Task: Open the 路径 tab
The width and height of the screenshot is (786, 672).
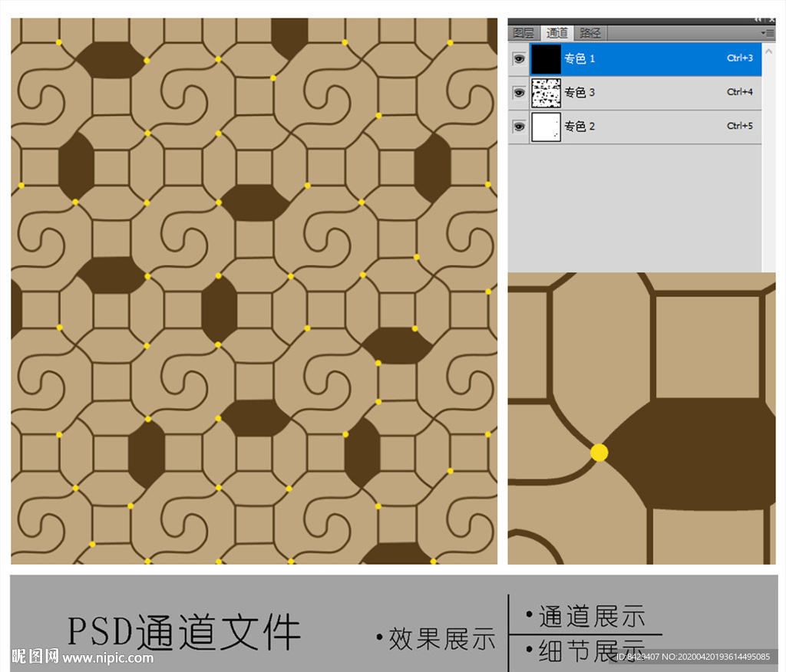Action: pyautogui.click(x=590, y=33)
